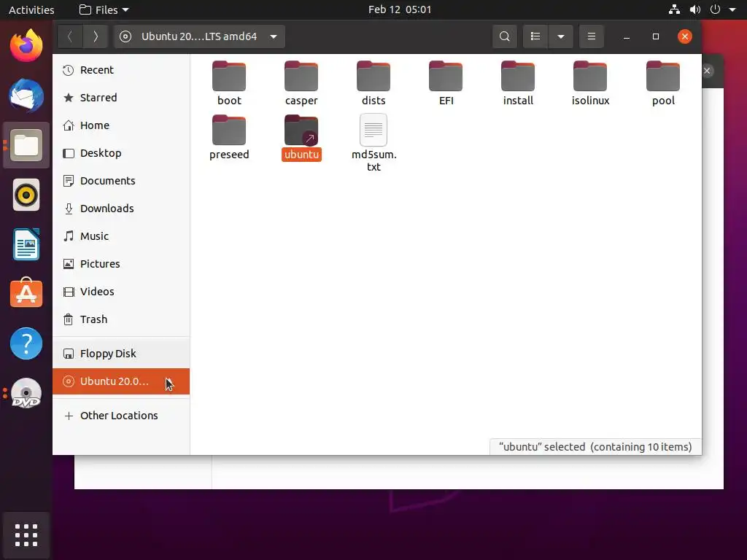
Task: Click the network status icon
Action: (674, 9)
